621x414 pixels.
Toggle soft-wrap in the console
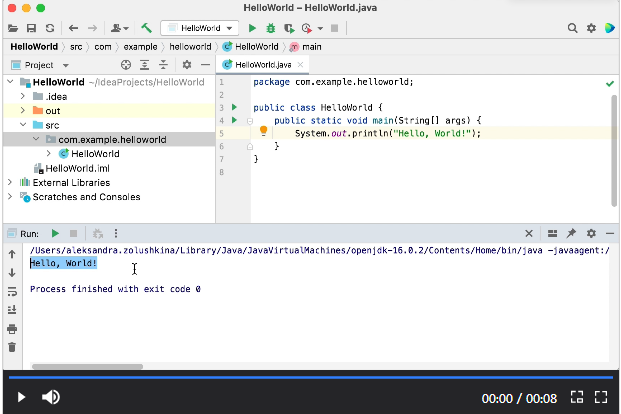coord(12,292)
